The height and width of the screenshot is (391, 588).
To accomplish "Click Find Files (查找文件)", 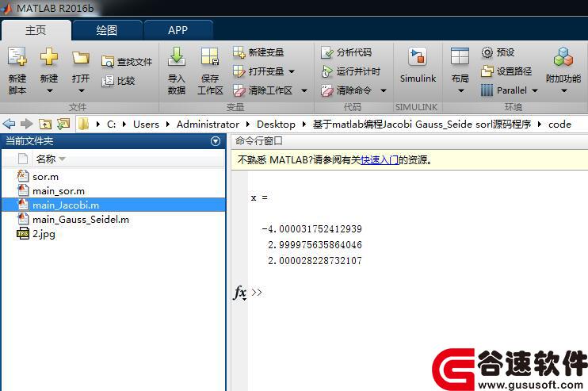I will point(127,62).
